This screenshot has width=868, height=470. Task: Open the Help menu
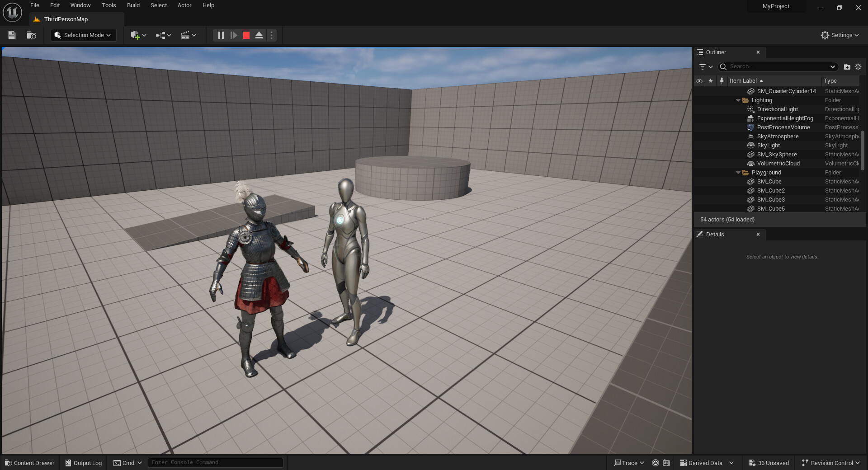coord(208,5)
